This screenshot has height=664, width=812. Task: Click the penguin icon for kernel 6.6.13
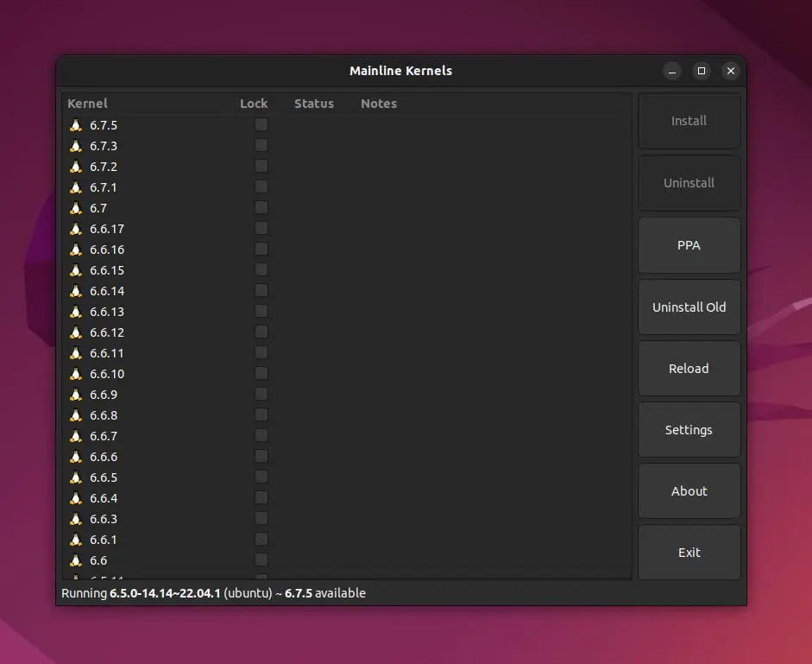pyautogui.click(x=76, y=312)
